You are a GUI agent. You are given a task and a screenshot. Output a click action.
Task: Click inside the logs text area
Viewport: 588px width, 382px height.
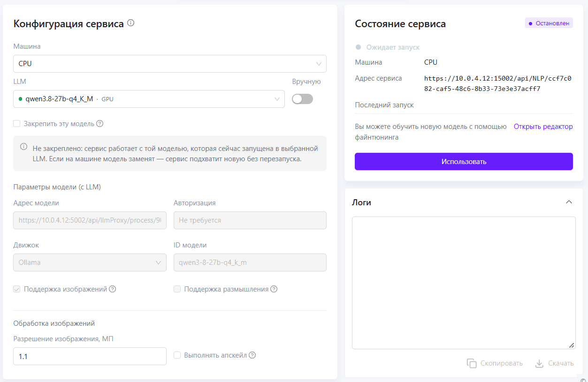pos(464,283)
